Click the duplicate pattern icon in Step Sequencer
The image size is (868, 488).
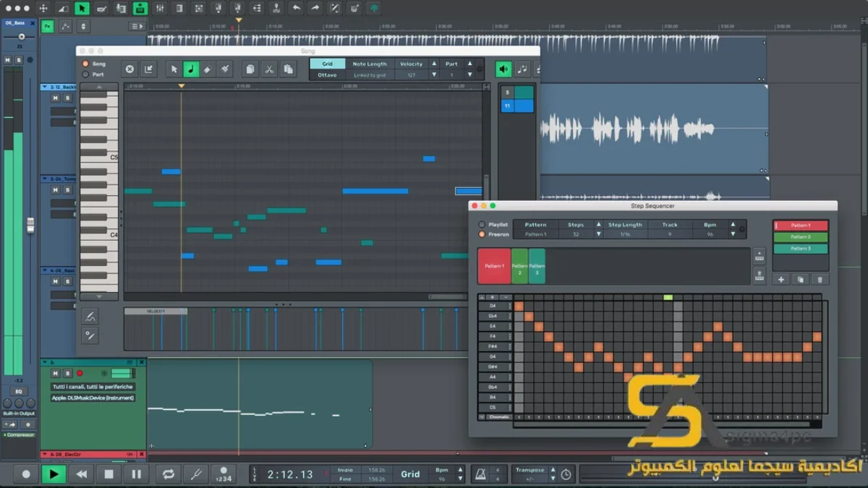[800, 279]
